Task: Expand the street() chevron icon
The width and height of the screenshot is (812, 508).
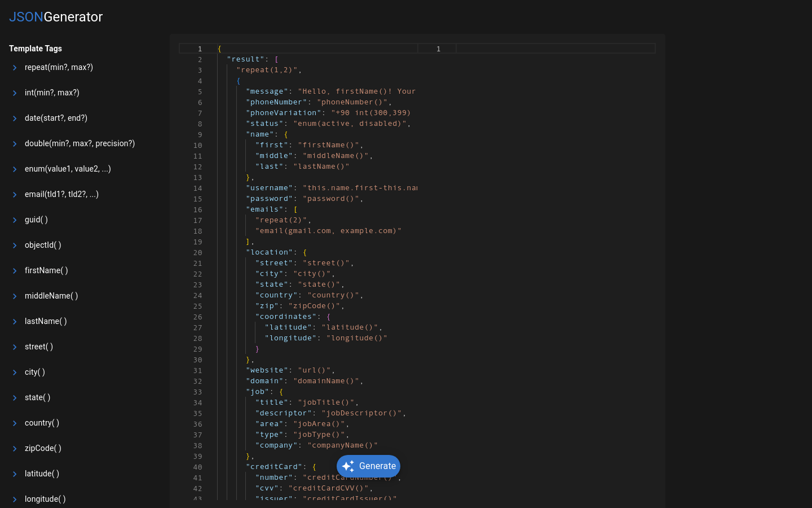Action: click(x=15, y=347)
